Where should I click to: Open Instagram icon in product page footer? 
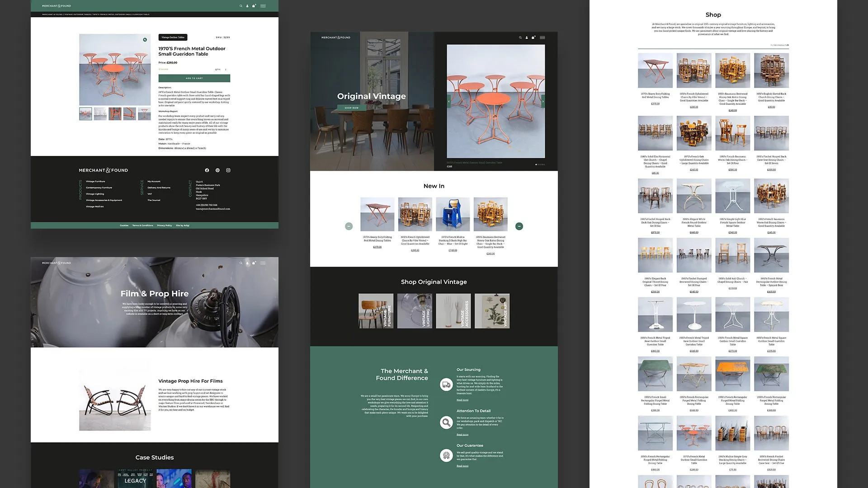pos(228,170)
